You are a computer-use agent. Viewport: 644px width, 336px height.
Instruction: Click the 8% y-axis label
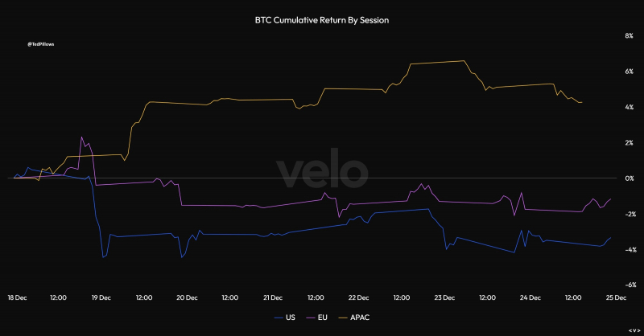point(630,36)
